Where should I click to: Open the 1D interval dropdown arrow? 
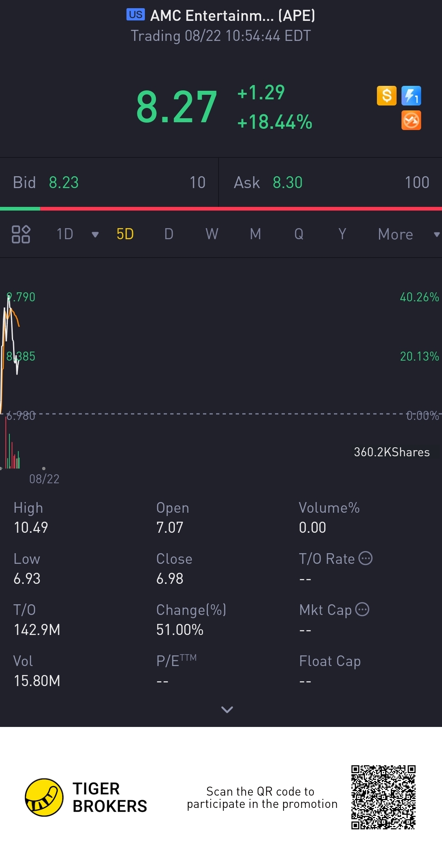[x=95, y=234]
